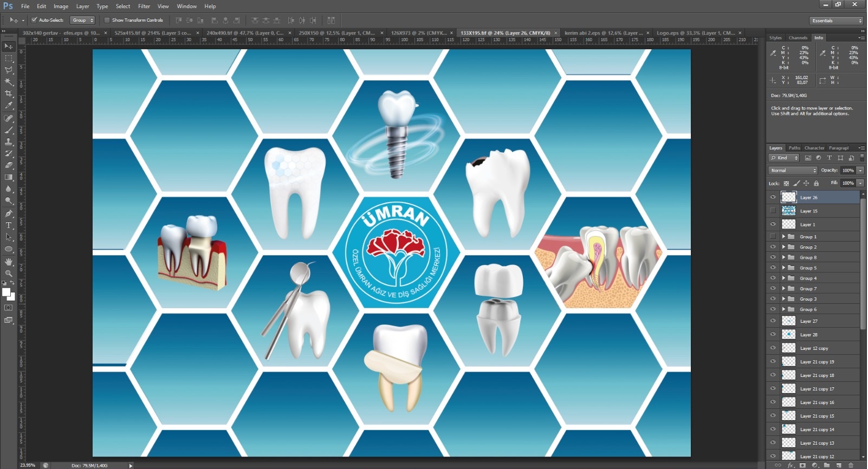The width and height of the screenshot is (868, 469).
Task: Select the Path Selection tool
Action: 9,237
